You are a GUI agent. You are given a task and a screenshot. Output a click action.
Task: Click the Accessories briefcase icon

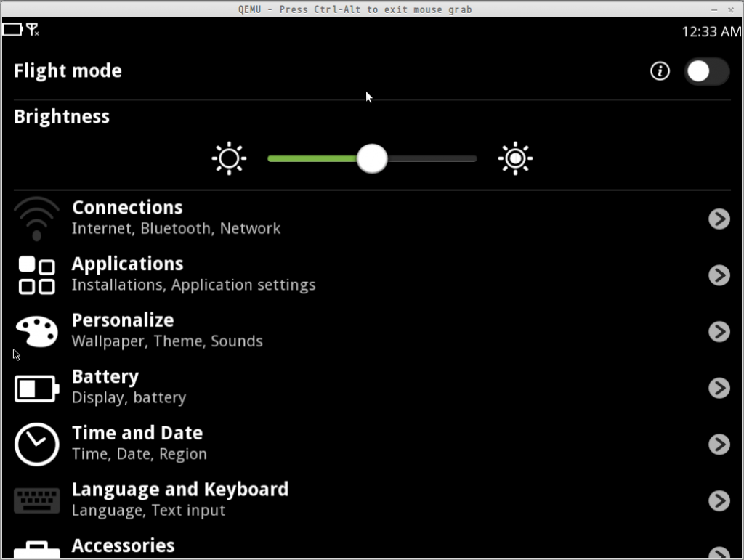click(36, 550)
